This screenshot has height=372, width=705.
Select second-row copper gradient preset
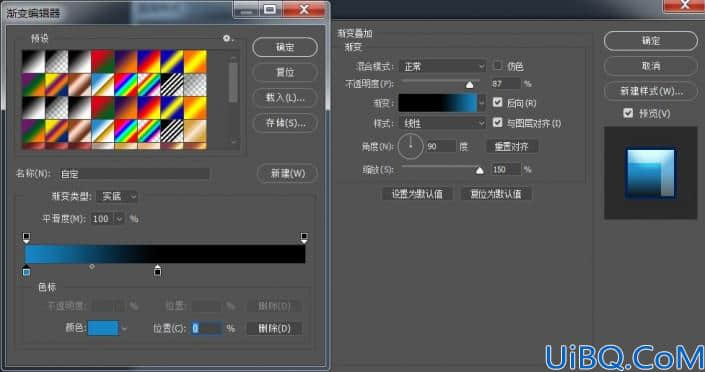pyautogui.click(x=80, y=85)
